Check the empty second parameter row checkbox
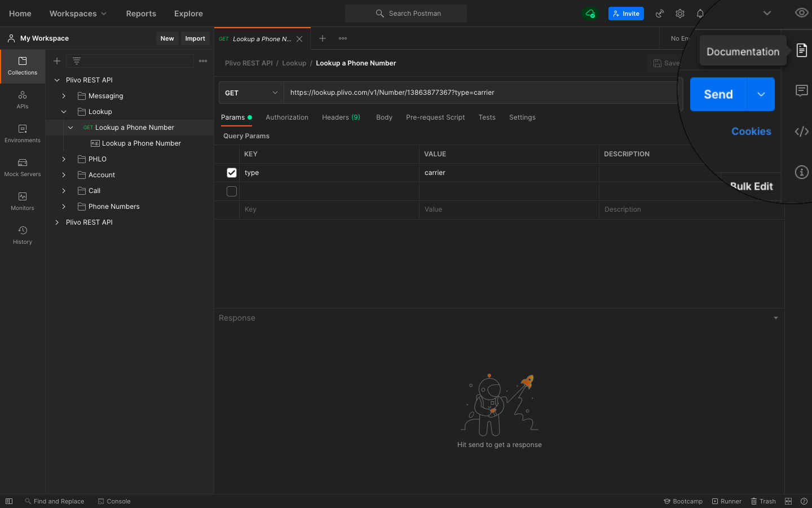Screen dimensions: 812x508 coord(232,191)
